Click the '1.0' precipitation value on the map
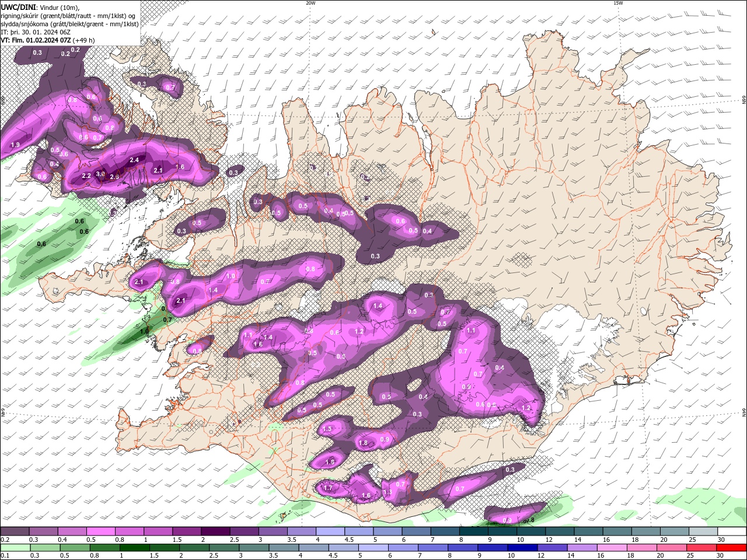The height and width of the screenshot is (560, 747). pyautogui.click(x=231, y=276)
